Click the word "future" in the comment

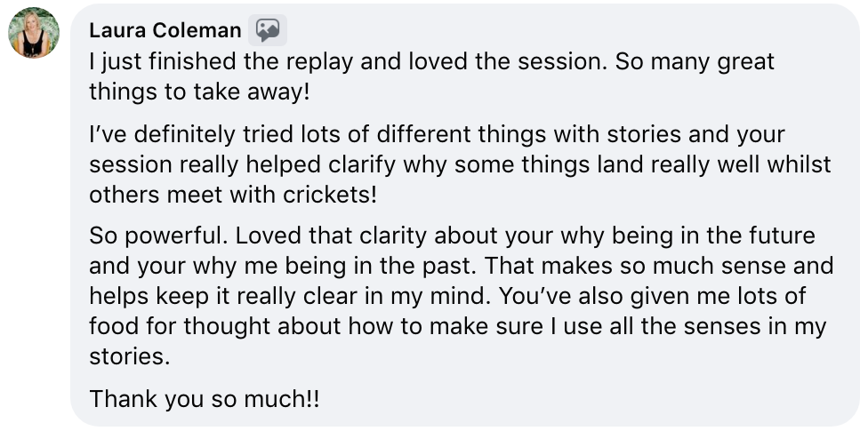pos(782,235)
